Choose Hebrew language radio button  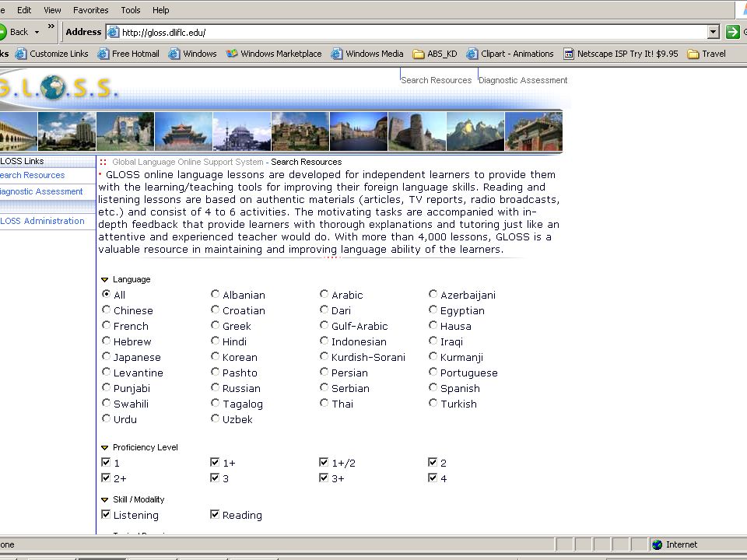coord(107,341)
